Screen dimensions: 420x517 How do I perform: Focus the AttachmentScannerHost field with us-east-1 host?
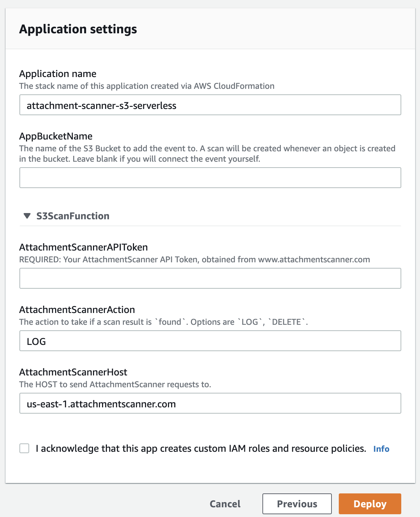point(210,403)
